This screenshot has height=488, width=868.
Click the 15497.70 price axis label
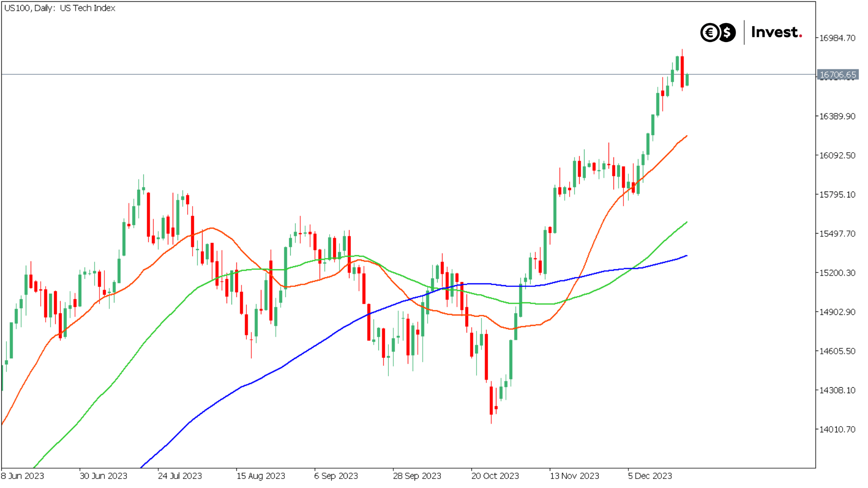[x=837, y=234]
